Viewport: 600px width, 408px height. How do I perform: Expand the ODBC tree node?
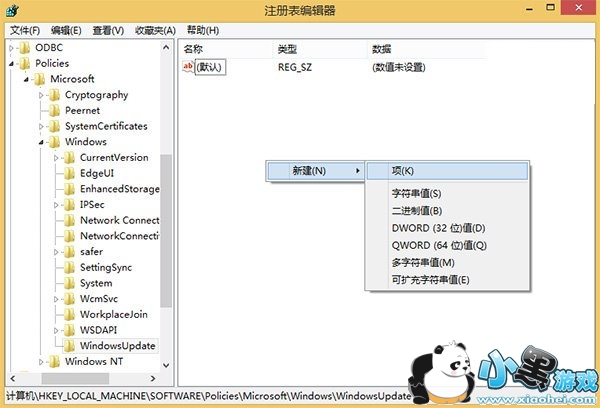click(x=11, y=48)
